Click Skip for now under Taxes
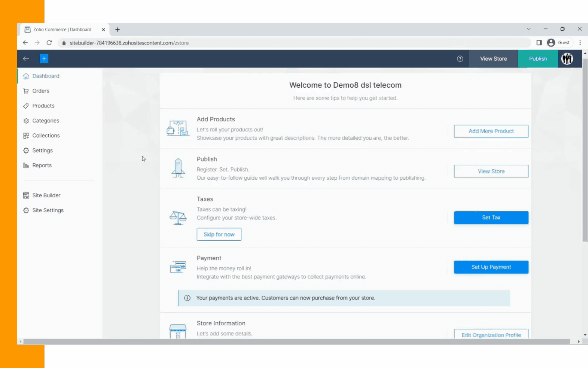Image resolution: width=588 pixels, height=368 pixels. click(x=219, y=234)
